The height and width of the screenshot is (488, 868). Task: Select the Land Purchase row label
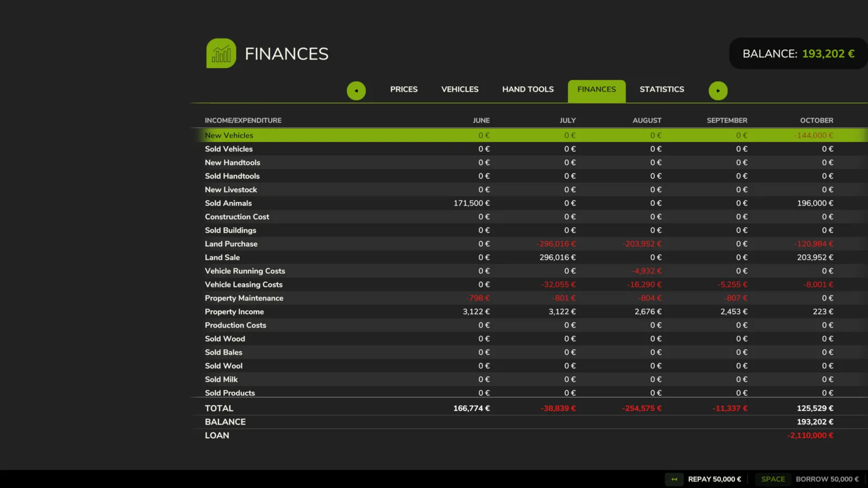click(x=231, y=244)
